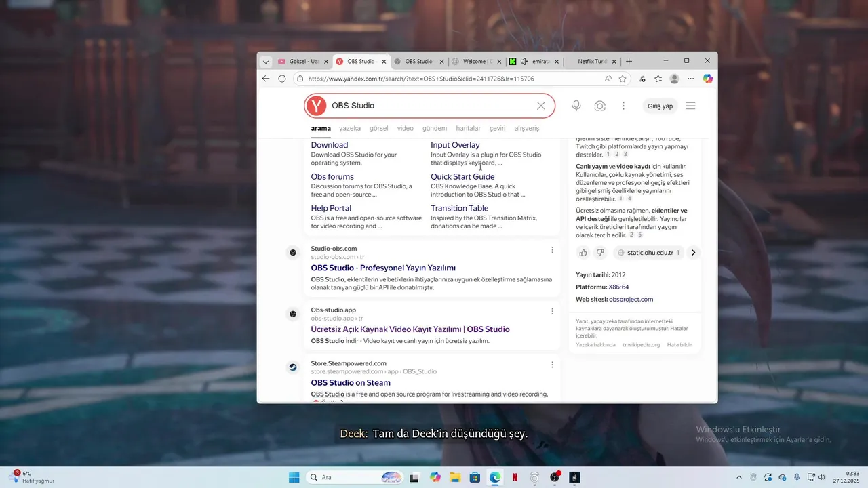Open the Obs forums sitelink
Viewport: 868px width, 488px height.
[332, 177]
